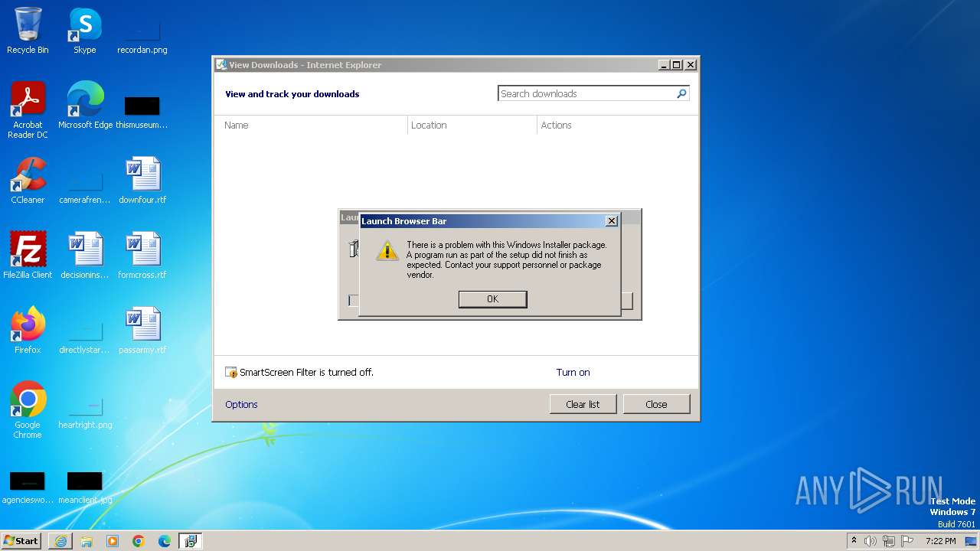Select the meanclient.jpg file icon

(85, 487)
